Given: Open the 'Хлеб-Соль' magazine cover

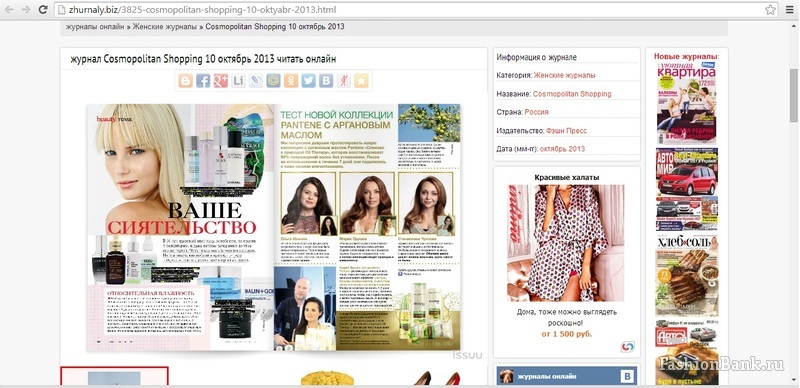Looking at the screenshot, I should point(687,276).
